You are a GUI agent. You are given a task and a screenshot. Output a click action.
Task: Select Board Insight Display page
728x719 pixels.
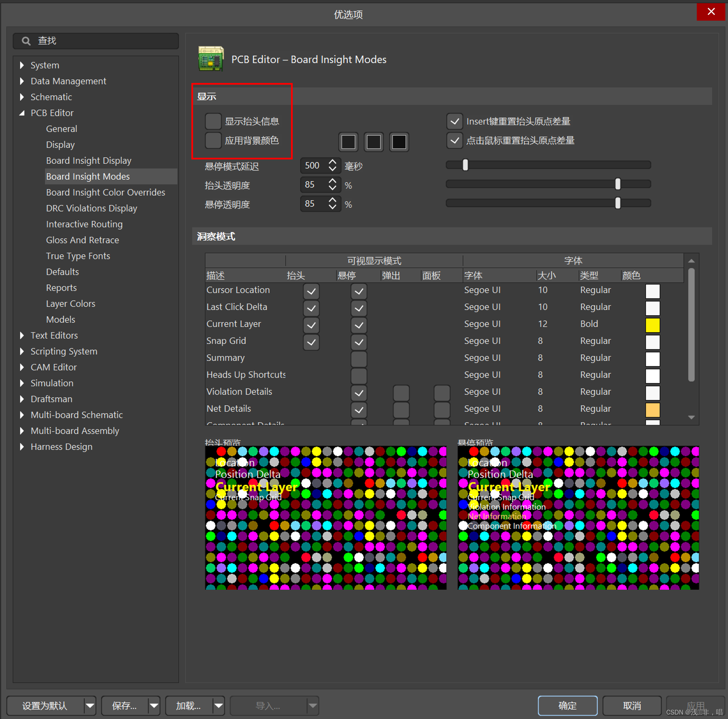click(x=89, y=160)
